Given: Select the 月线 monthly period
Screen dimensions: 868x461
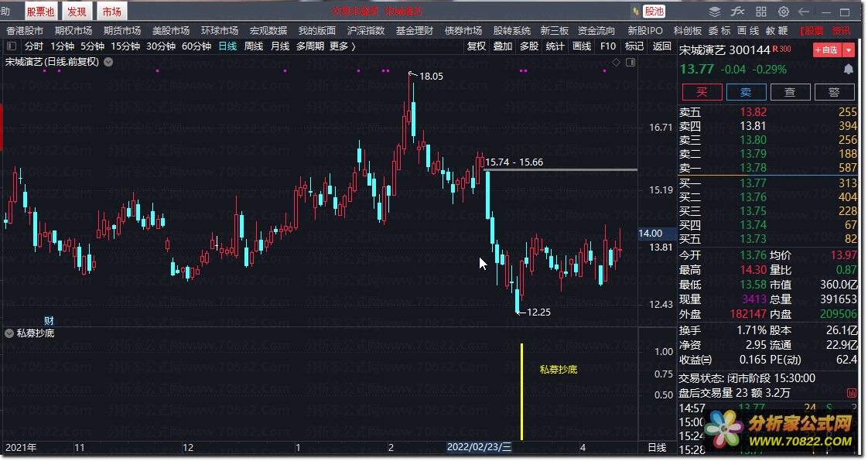Looking at the screenshot, I should tap(280, 46).
